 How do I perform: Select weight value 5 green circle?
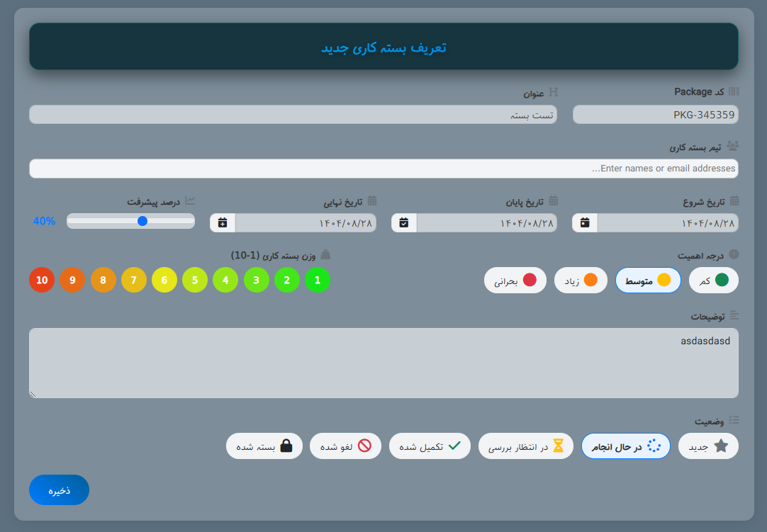pos(195,280)
